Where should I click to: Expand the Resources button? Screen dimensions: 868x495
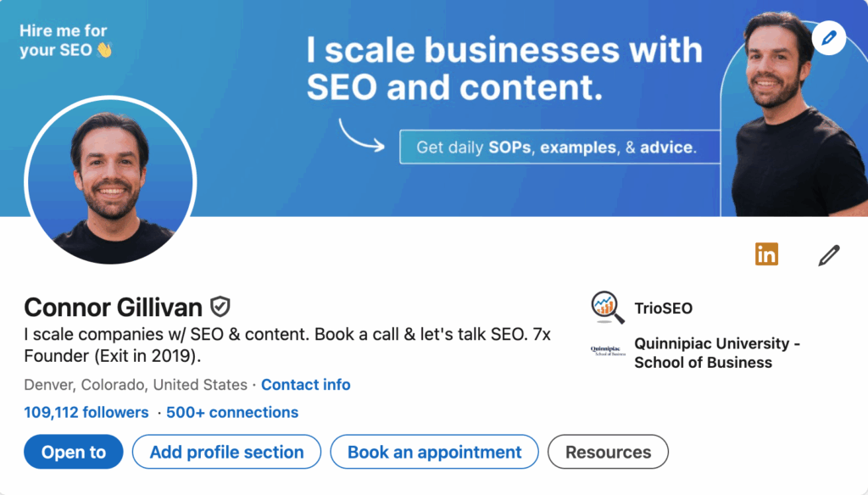[608, 452]
